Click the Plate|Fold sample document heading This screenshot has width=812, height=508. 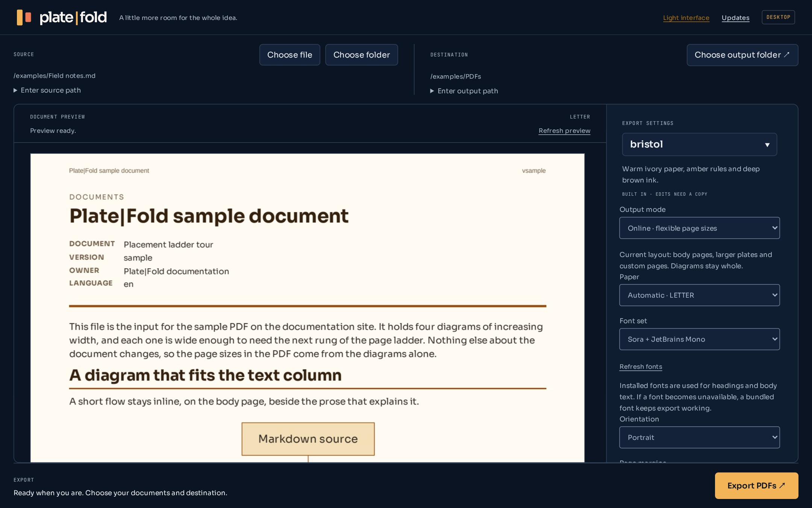click(x=209, y=216)
